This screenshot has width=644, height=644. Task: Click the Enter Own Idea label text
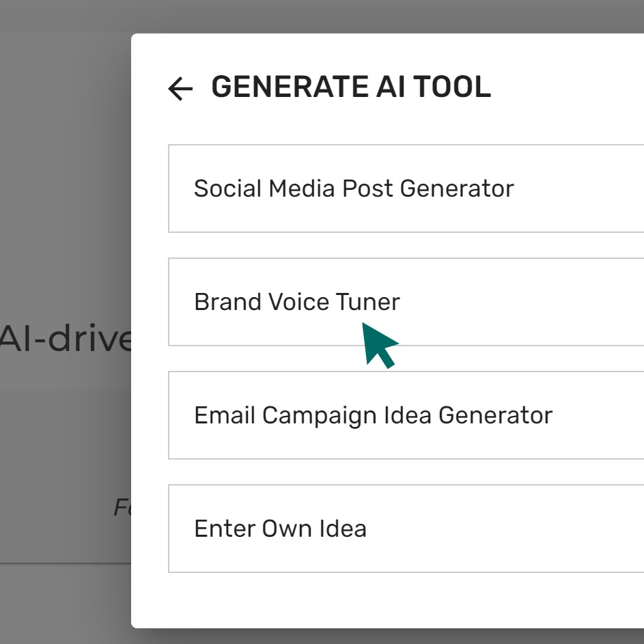(x=280, y=529)
